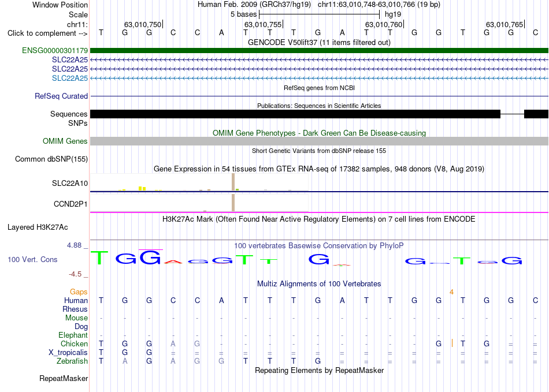Click the 5 bases scale bar
This screenshot has height=392, width=549.
tap(319, 14)
